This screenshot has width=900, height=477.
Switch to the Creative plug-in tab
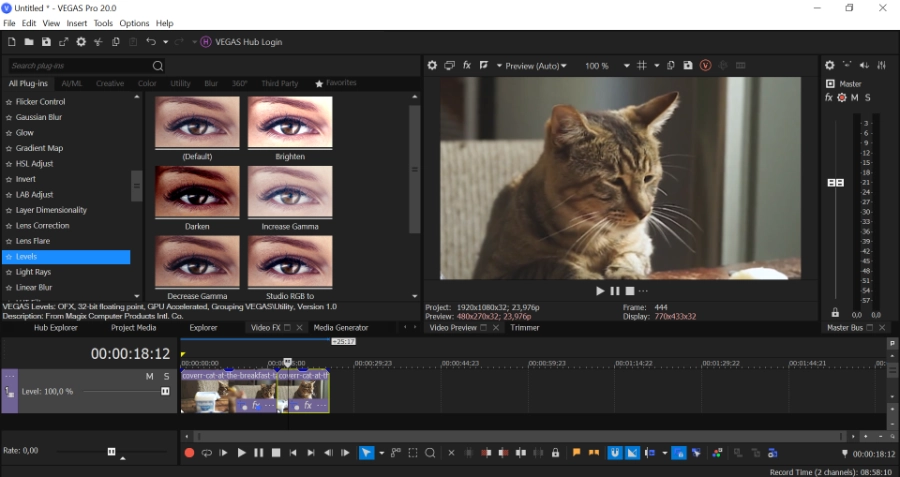110,83
